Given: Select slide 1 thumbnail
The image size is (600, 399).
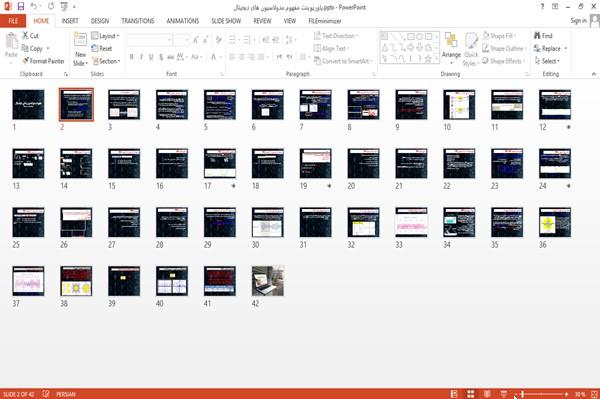Looking at the screenshot, I should [x=28, y=104].
